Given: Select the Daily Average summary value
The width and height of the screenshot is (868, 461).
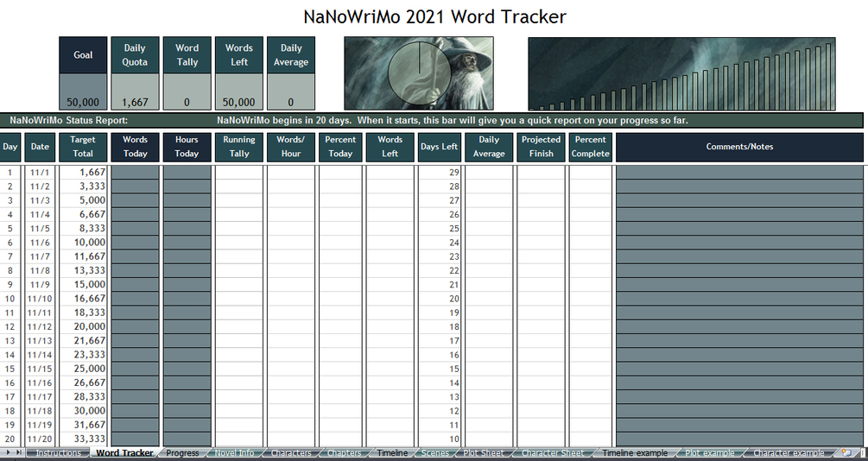Looking at the screenshot, I should point(290,92).
